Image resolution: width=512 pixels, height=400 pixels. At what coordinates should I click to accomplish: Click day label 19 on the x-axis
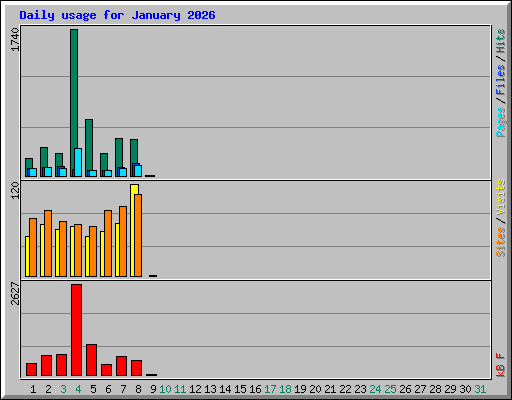click(x=300, y=389)
